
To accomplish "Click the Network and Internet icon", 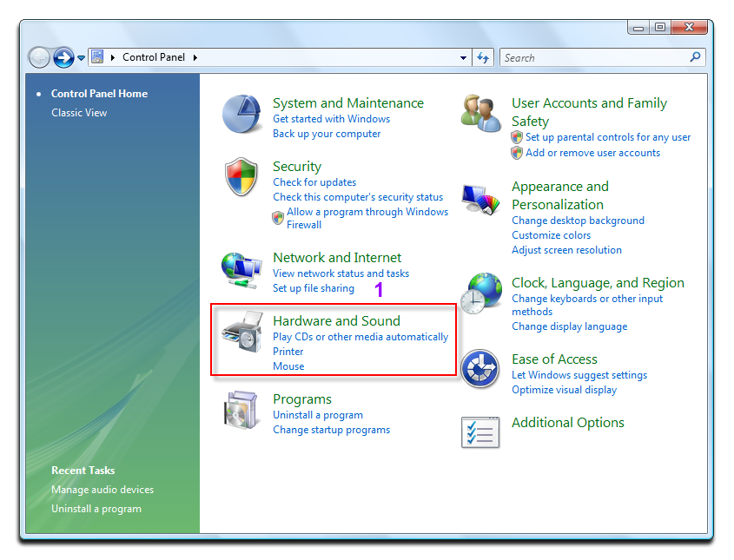I will click(x=241, y=271).
